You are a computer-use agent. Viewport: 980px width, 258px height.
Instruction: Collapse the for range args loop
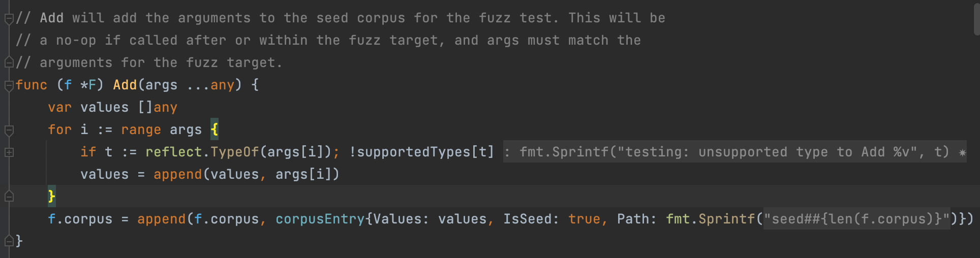click(x=9, y=131)
